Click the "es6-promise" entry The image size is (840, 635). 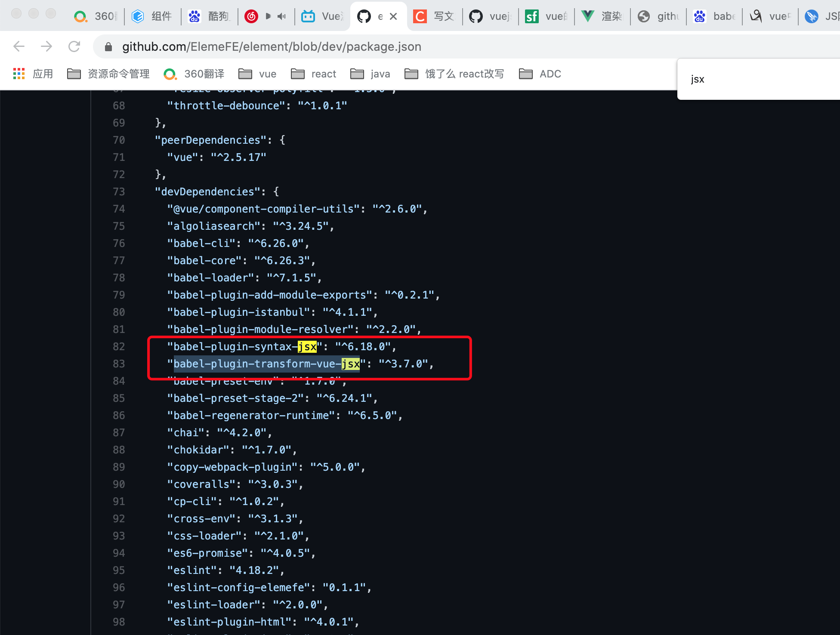241,553
